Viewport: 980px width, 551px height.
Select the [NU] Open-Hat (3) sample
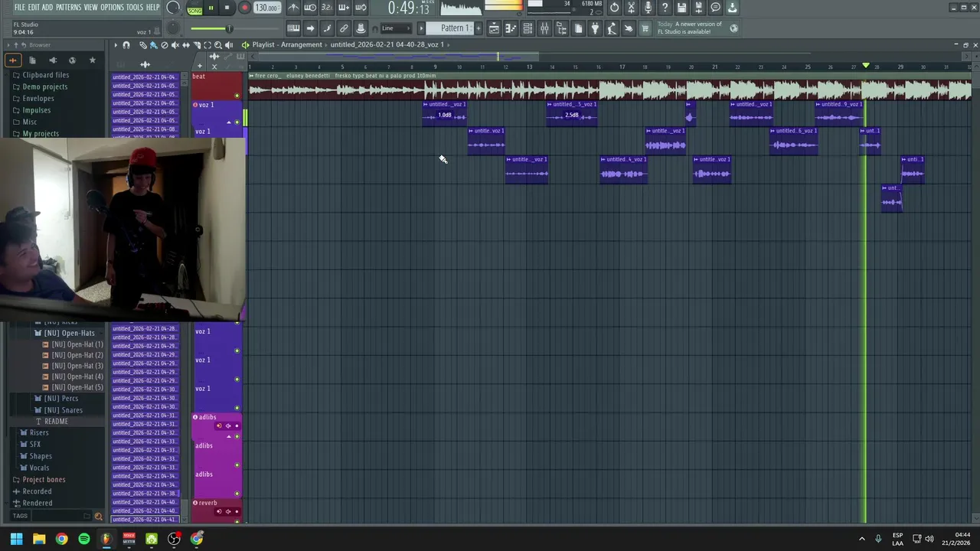tap(77, 366)
